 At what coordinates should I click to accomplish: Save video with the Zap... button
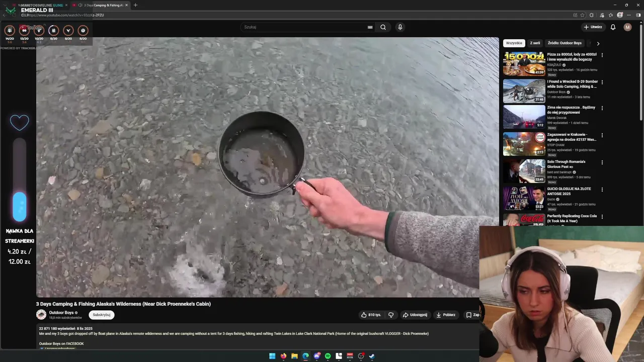tap(472, 315)
